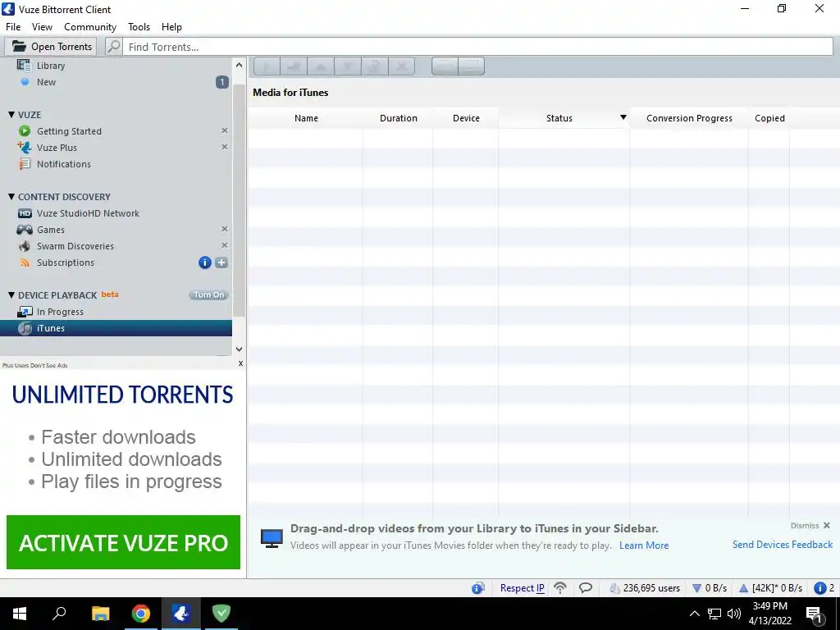
Task: Sort by the Name column header
Action: pyautogui.click(x=306, y=118)
